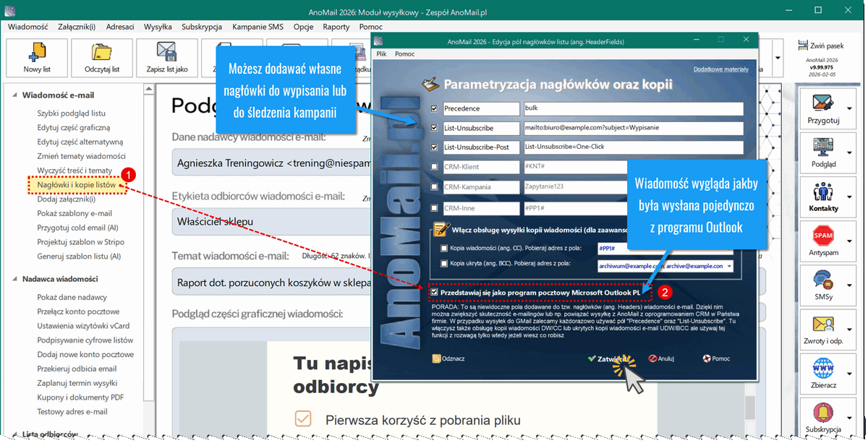The image size is (868, 448).
Task: Enable the CRM-Inne header checkbox
Action: coord(434,208)
